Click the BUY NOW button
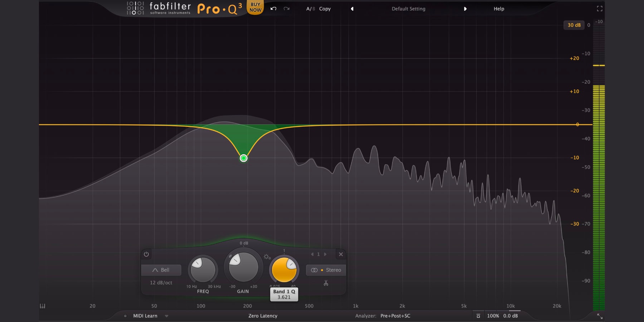This screenshot has width=644, height=322. click(x=255, y=6)
